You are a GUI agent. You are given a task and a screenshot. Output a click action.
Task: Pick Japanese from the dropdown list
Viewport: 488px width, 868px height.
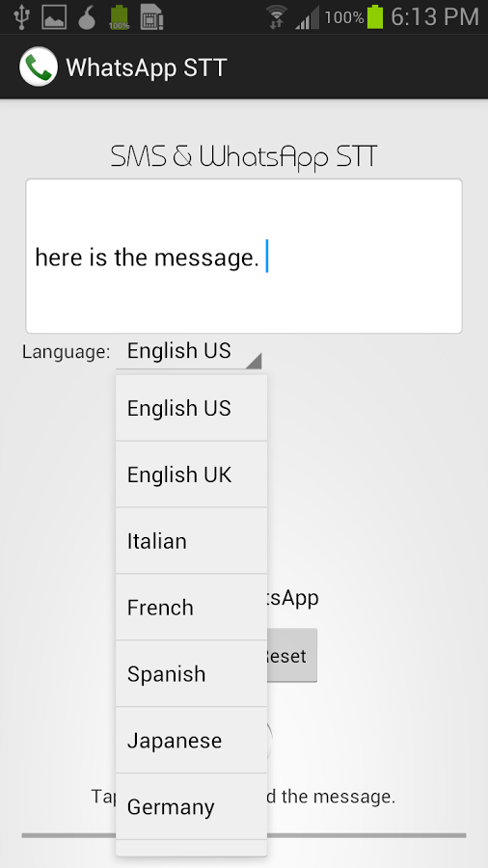tap(191, 740)
